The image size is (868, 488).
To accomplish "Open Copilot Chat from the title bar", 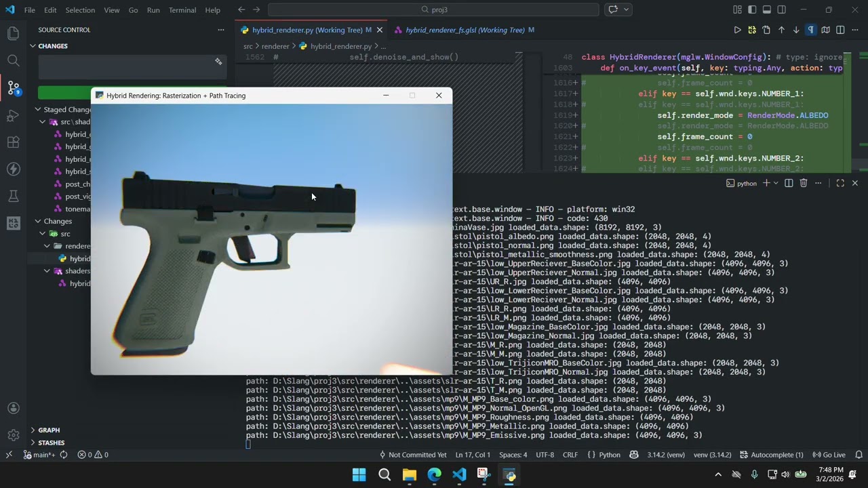I will pos(613,9).
